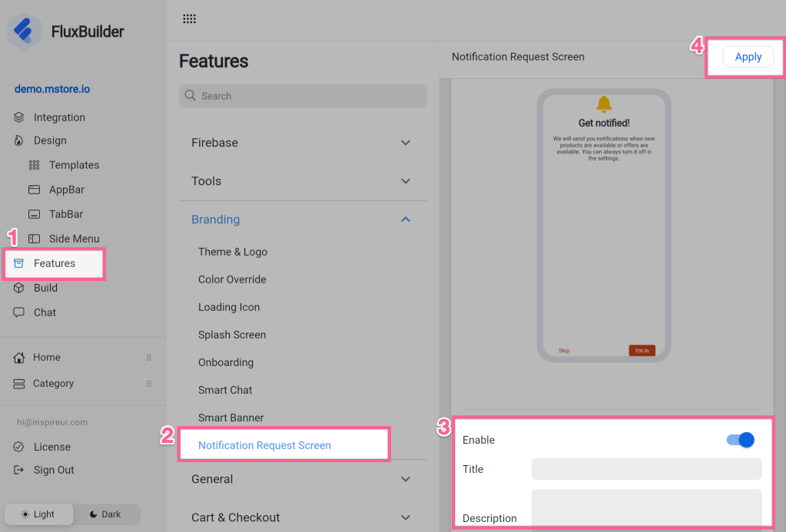The height and width of the screenshot is (532, 786).
Task: Open Splash Screen settings
Action: pyautogui.click(x=232, y=335)
